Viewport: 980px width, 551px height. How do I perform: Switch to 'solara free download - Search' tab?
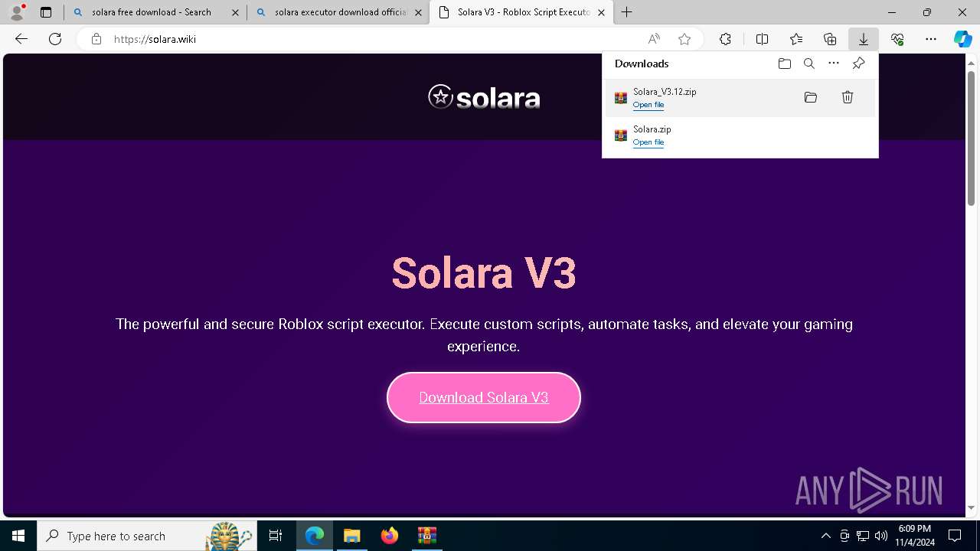coord(152,12)
